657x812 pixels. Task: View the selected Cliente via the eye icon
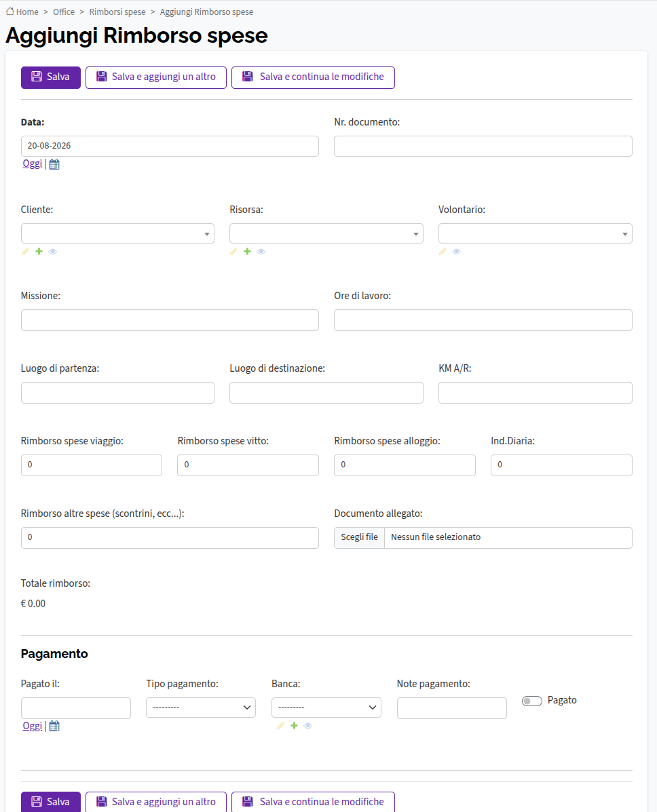pos(52,252)
